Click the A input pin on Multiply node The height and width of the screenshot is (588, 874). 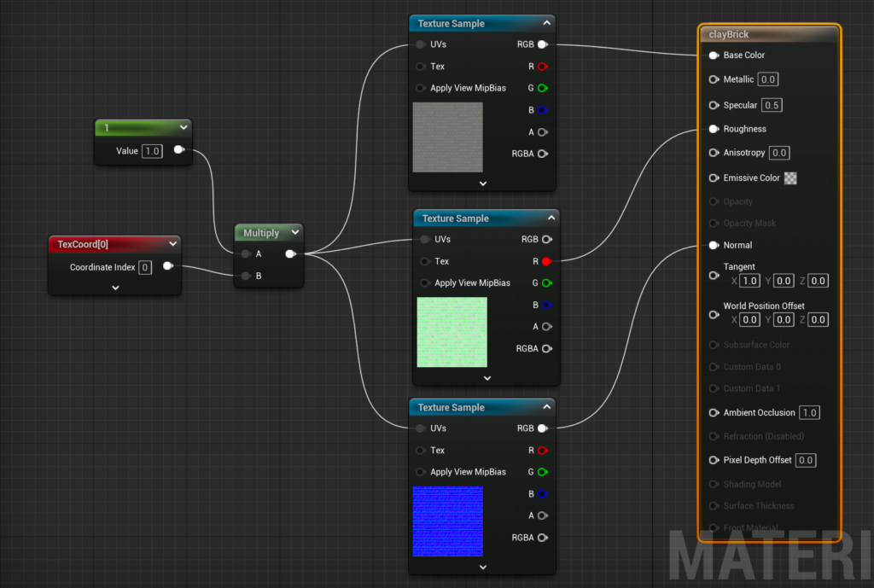[x=246, y=253]
